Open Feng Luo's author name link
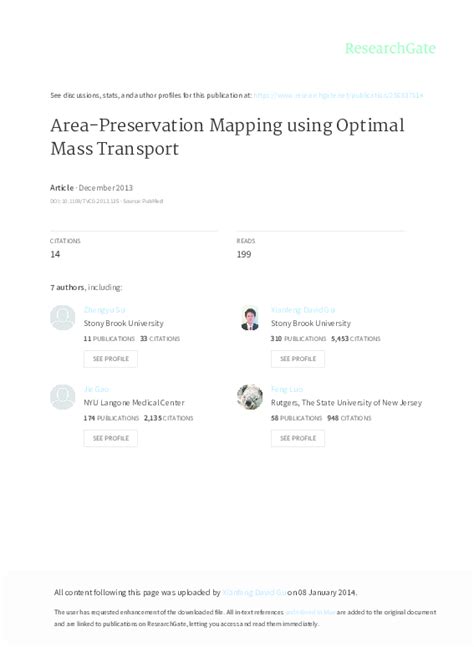Image resolution: width=474 pixels, height=647 pixels. 287,389
